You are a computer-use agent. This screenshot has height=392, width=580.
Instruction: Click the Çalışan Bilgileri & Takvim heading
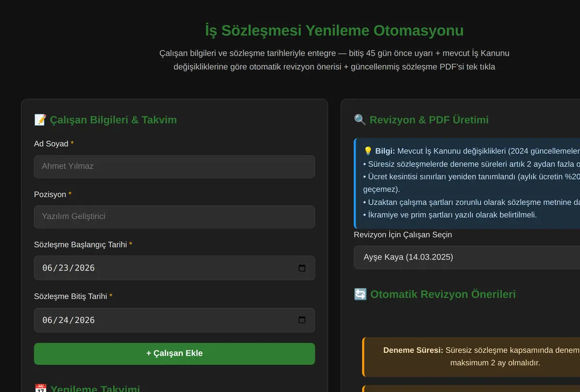[x=113, y=120]
